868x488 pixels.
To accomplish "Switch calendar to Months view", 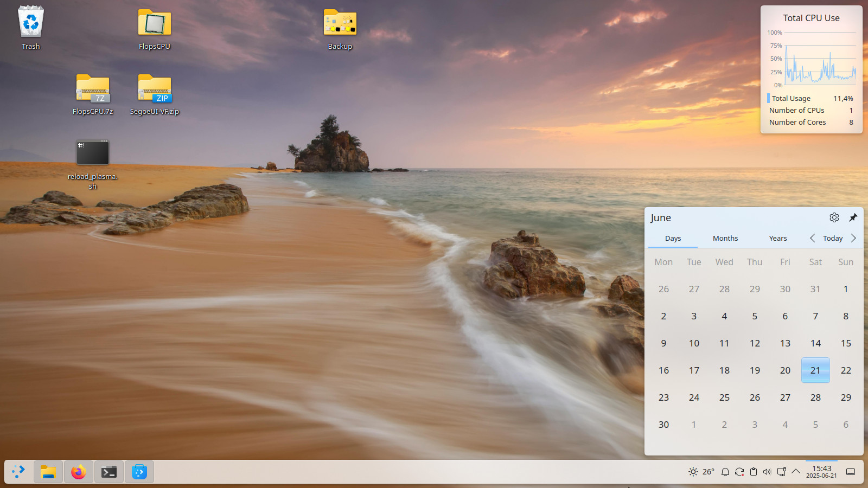I will click(x=725, y=238).
